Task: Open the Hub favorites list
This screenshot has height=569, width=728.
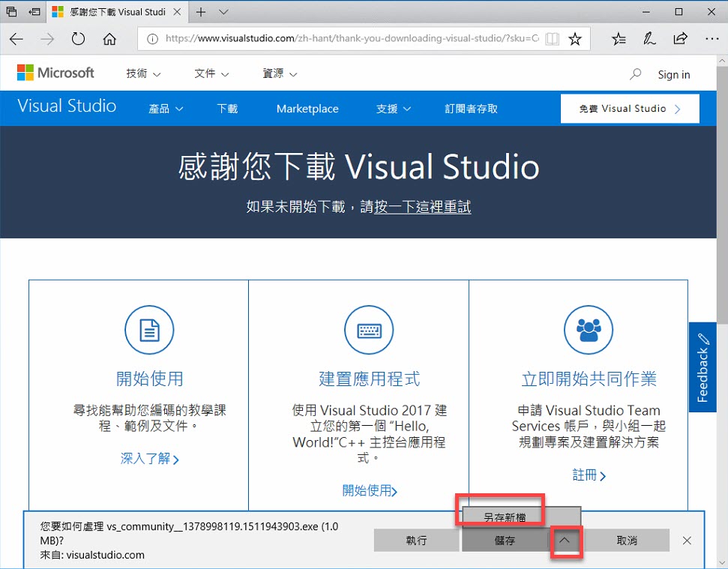Action: point(619,38)
